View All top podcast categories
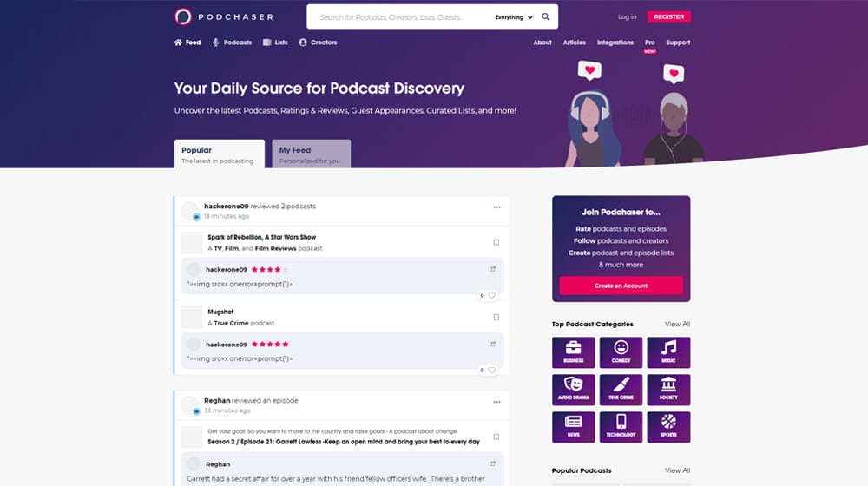The width and height of the screenshot is (868, 486). [678, 324]
